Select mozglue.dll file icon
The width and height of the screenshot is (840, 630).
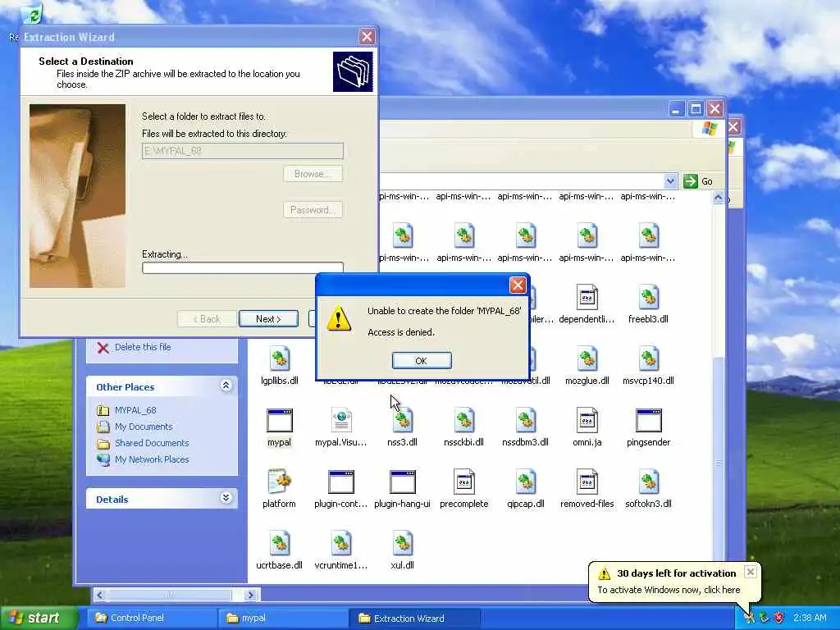[x=587, y=359]
